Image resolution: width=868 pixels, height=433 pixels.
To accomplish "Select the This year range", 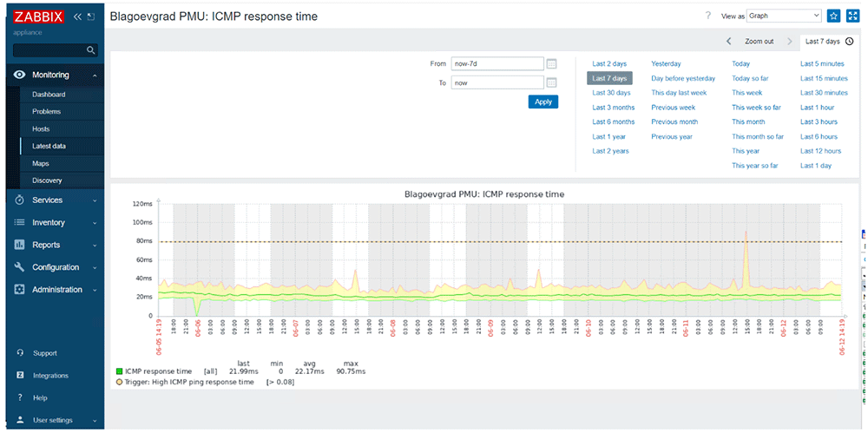I will [x=746, y=151].
